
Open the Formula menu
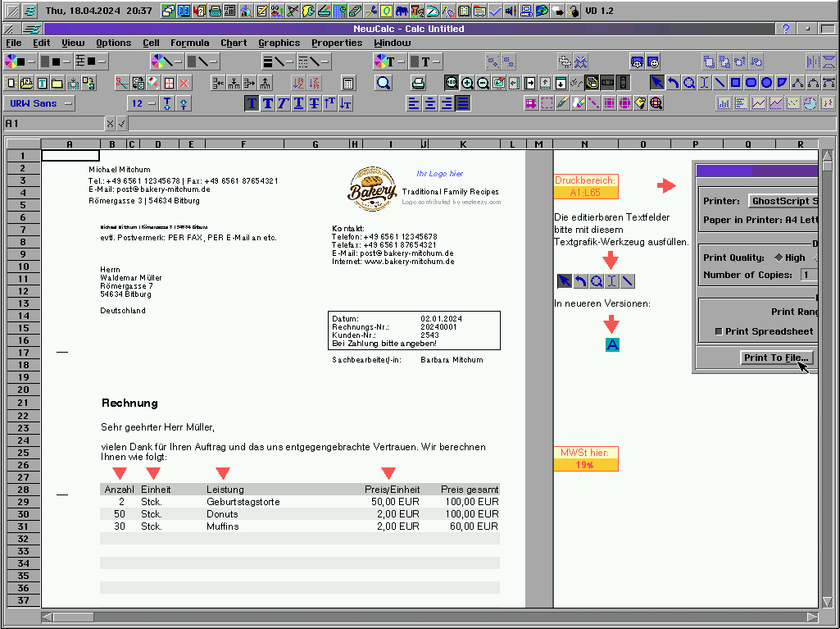(x=189, y=43)
